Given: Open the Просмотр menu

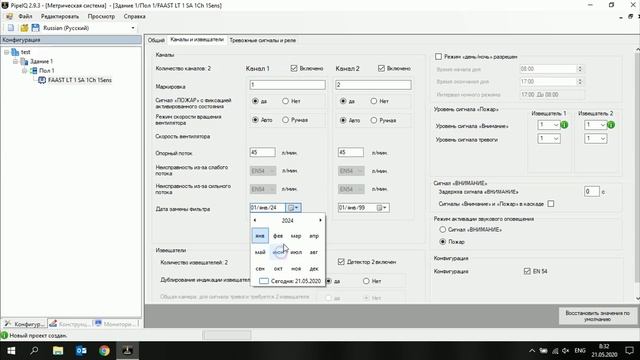Looking at the screenshot, I should [x=101, y=16].
